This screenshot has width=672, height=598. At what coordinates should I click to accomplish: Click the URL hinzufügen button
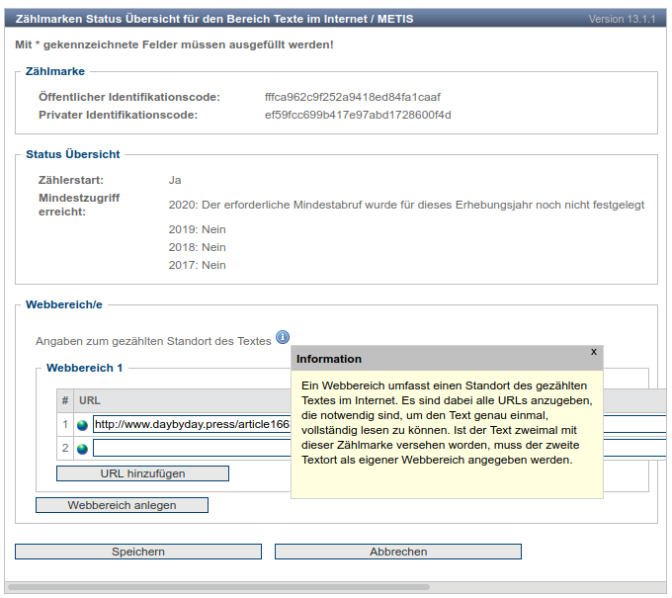tap(143, 474)
